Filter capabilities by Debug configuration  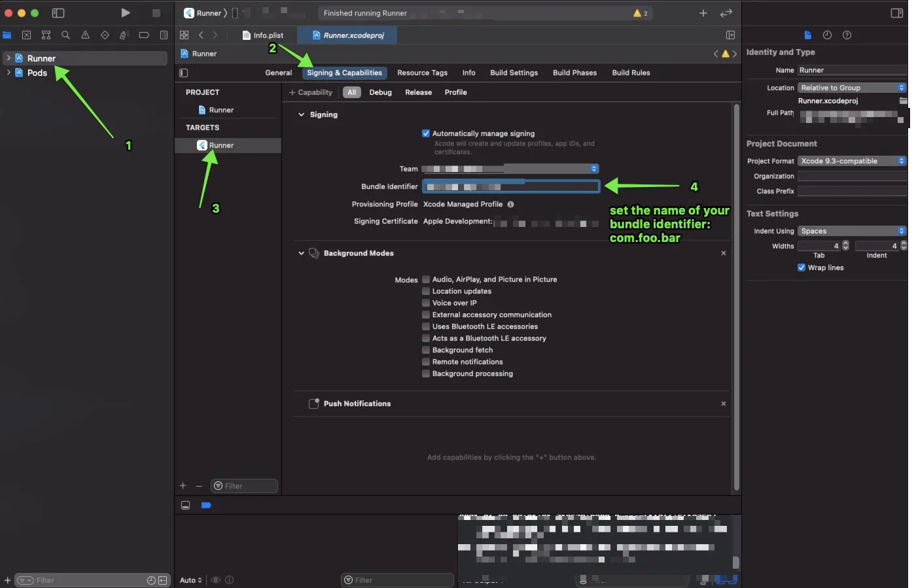tap(381, 92)
